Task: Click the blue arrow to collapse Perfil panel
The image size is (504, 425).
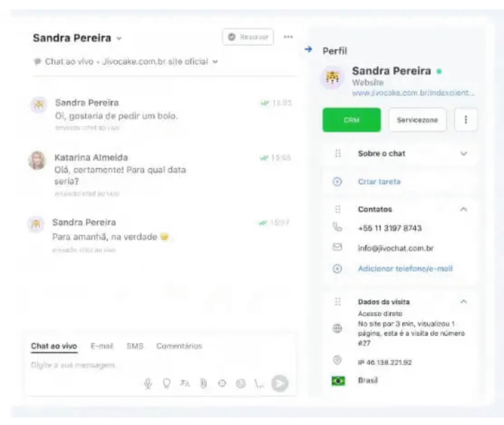Action: 309,49
